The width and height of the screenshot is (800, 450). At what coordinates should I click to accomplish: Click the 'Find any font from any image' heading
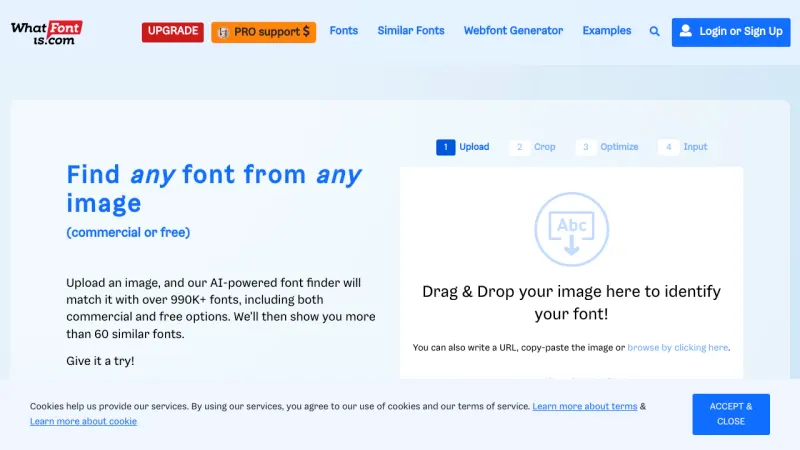(214, 188)
